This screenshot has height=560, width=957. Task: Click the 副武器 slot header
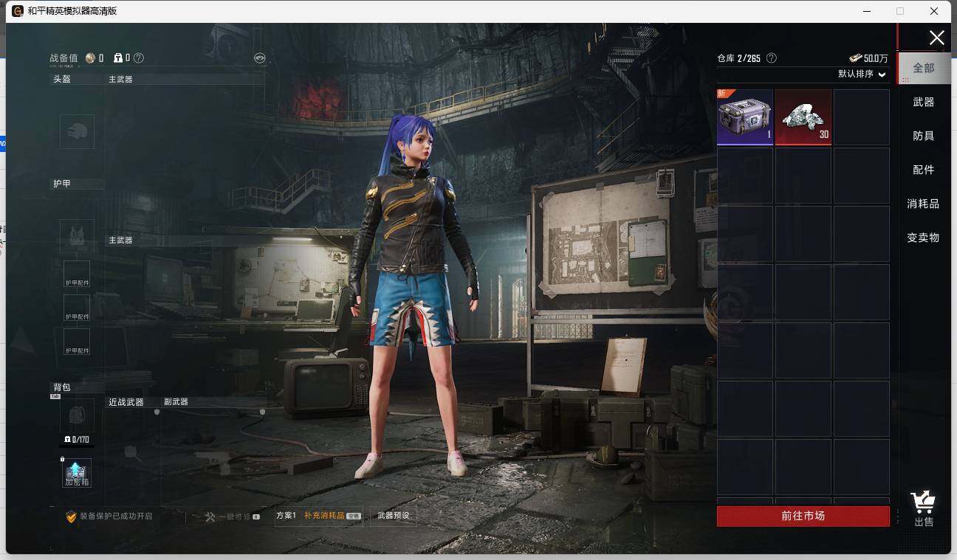(x=176, y=402)
